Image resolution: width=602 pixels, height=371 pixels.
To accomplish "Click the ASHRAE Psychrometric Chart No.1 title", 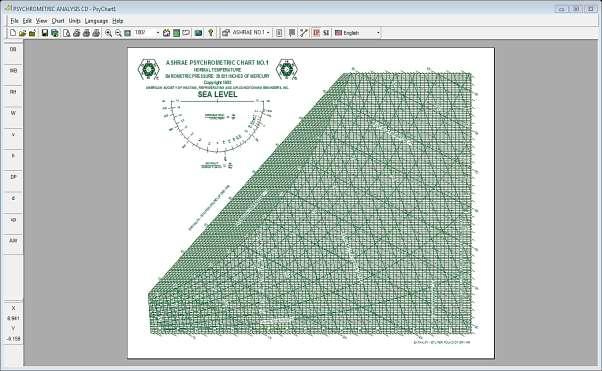I will pos(217,63).
